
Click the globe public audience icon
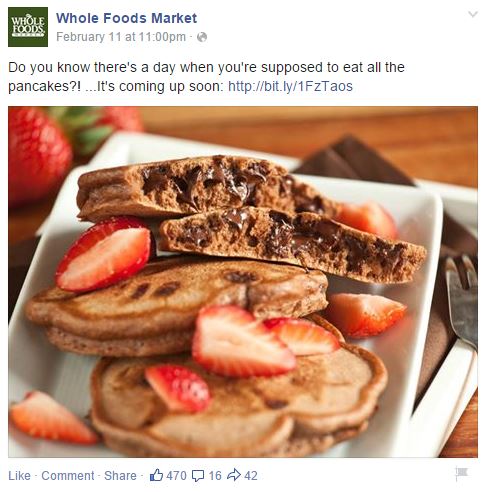coord(202,37)
